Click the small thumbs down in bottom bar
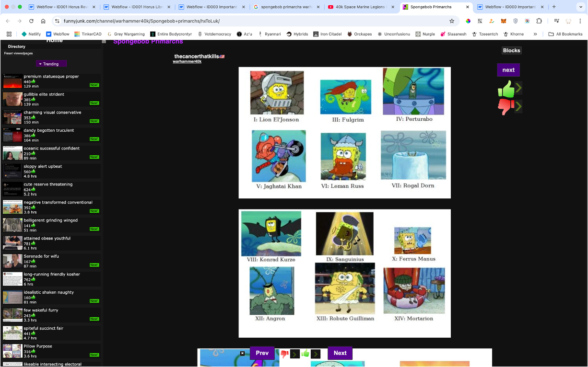The image size is (588, 367). (x=284, y=354)
